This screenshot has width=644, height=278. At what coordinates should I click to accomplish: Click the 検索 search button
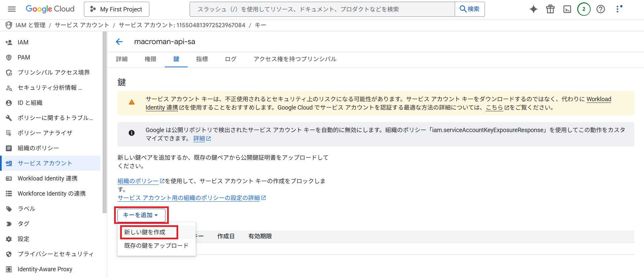coord(469,9)
